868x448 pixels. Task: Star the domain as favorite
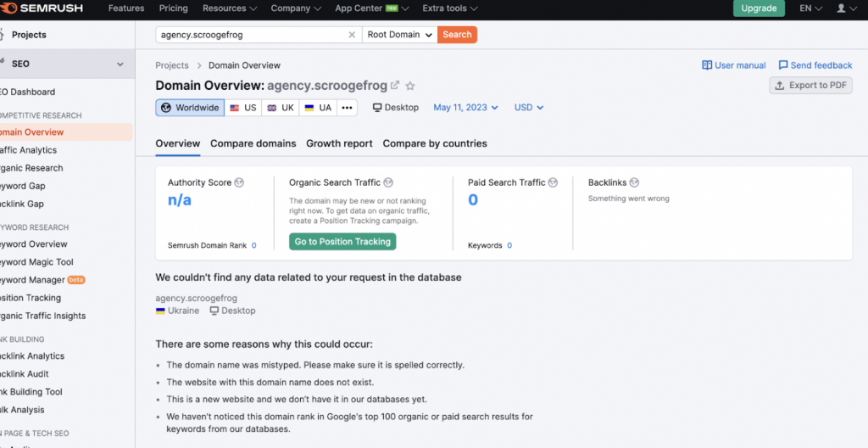[x=410, y=86]
